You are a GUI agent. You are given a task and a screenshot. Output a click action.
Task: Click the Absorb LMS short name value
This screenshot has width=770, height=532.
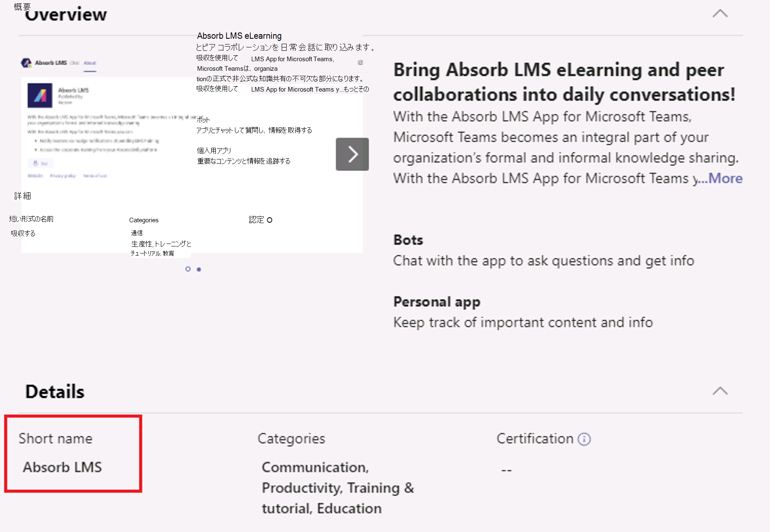pyautogui.click(x=62, y=467)
